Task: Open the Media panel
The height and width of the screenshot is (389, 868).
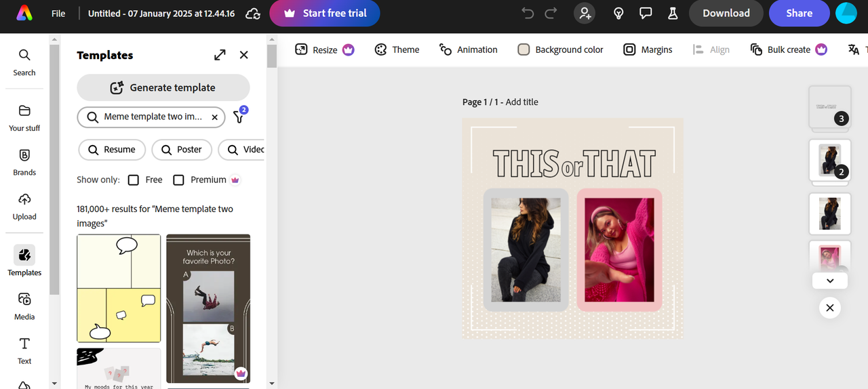Action: pos(24,306)
